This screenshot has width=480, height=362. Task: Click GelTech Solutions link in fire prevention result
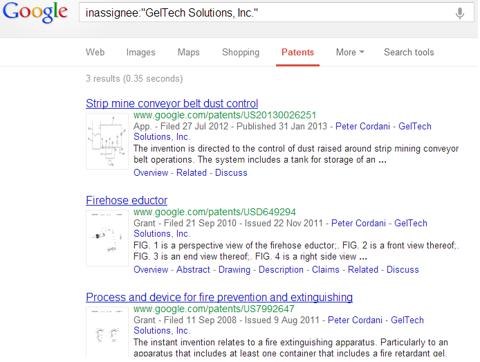point(407,320)
